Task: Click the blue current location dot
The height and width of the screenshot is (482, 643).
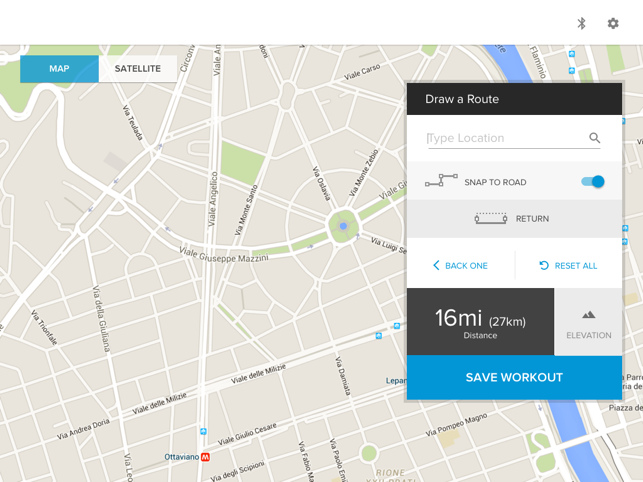Action: (x=343, y=226)
